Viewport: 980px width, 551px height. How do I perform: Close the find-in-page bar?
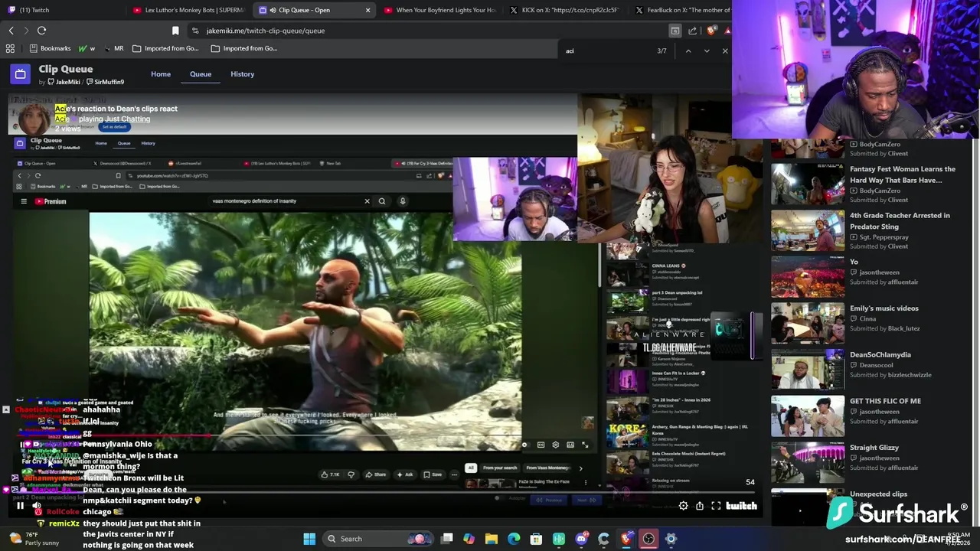pos(725,51)
